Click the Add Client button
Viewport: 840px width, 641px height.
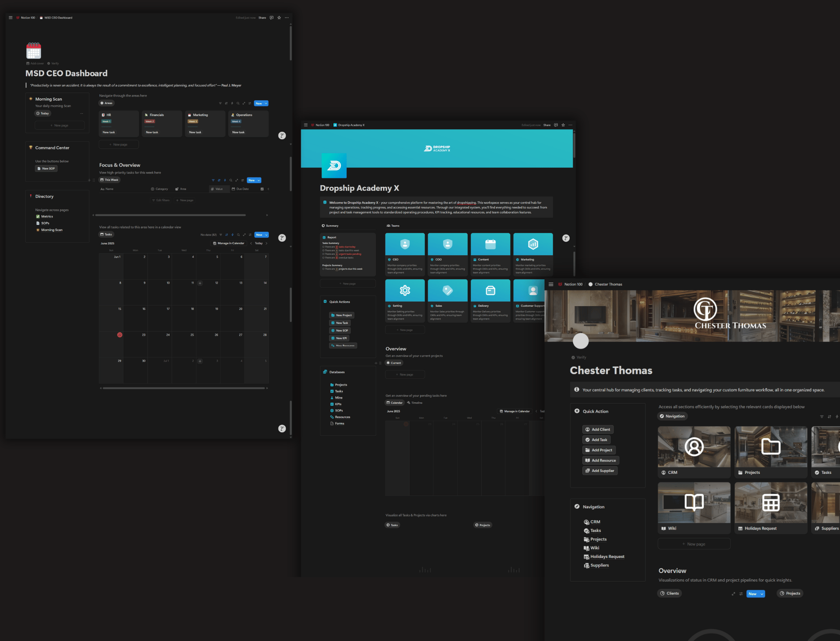[598, 429]
